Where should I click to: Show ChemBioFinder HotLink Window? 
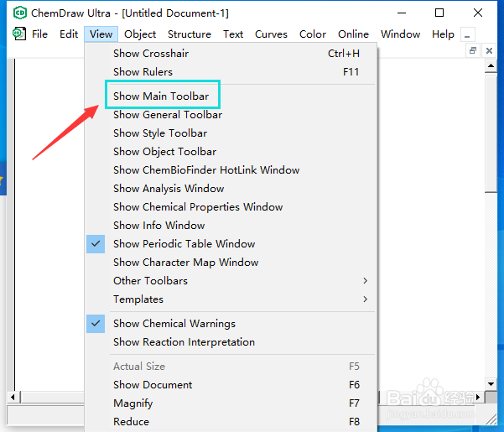click(x=231, y=169)
